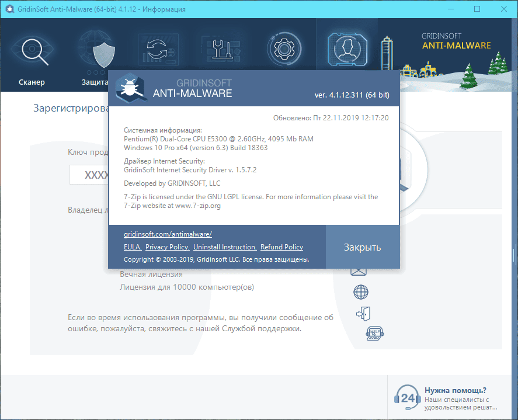Click the globe website icon

click(361, 292)
